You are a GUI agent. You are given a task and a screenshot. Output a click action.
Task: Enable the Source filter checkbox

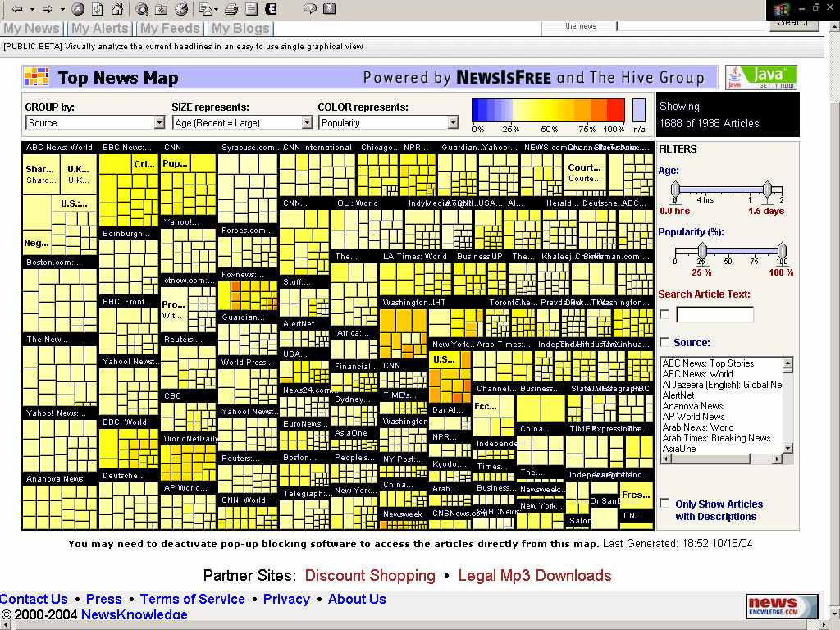tap(664, 342)
